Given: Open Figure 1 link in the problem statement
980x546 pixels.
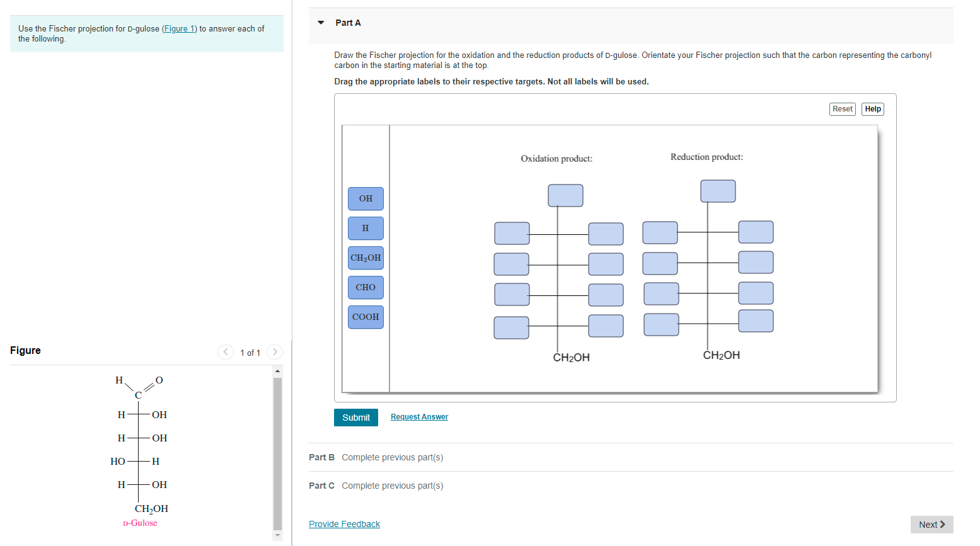Looking at the screenshot, I should 179,28.
